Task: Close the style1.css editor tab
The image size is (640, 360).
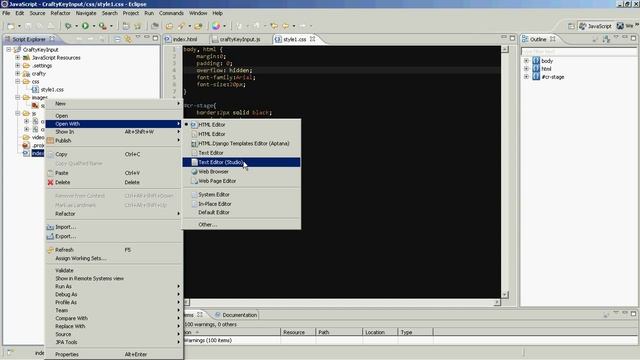Action: pos(313,39)
